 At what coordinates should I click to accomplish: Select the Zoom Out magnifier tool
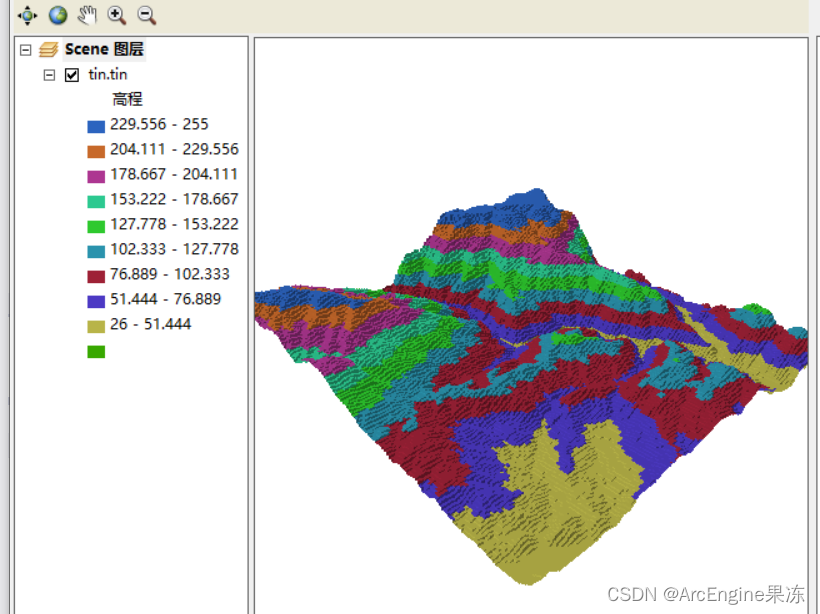pyautogui.click(x=146, y=15)
